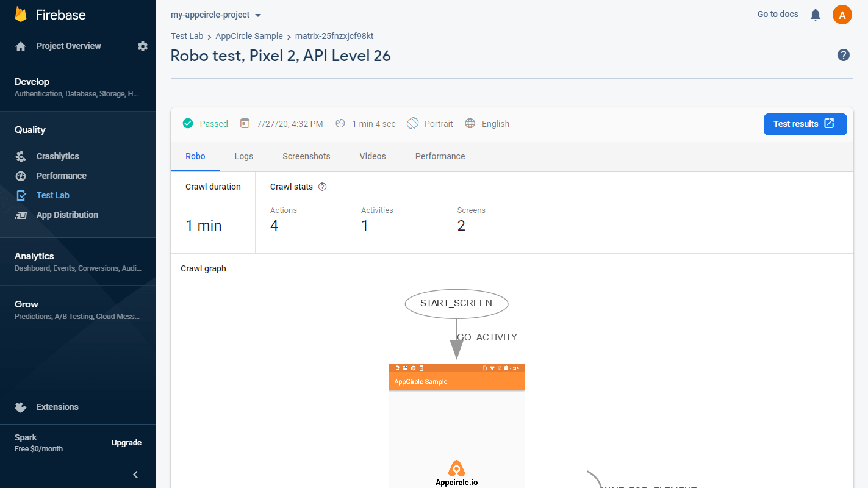
Task: Click the Passed status text
Action: point(213,124)
